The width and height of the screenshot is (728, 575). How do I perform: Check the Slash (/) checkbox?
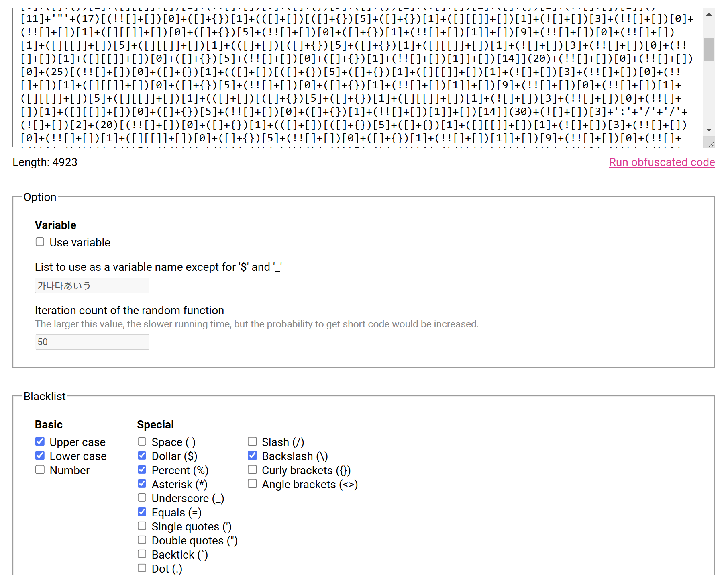[x=252, y=441]
